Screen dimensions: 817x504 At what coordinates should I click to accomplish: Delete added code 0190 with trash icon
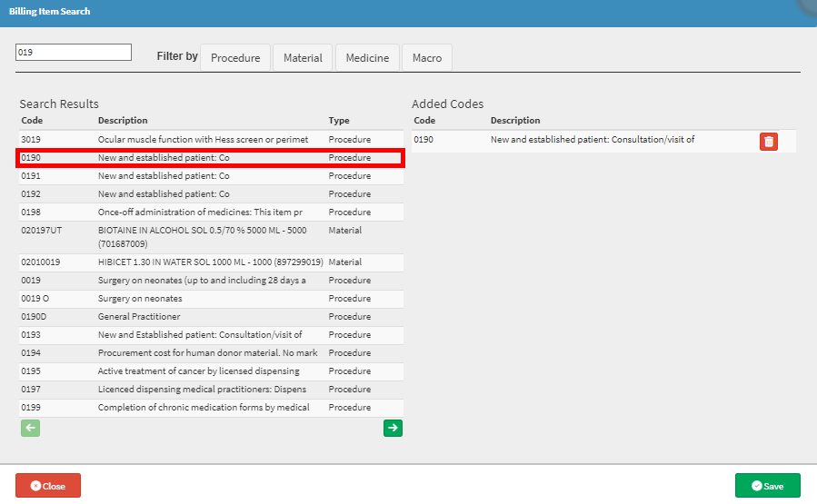769,141
